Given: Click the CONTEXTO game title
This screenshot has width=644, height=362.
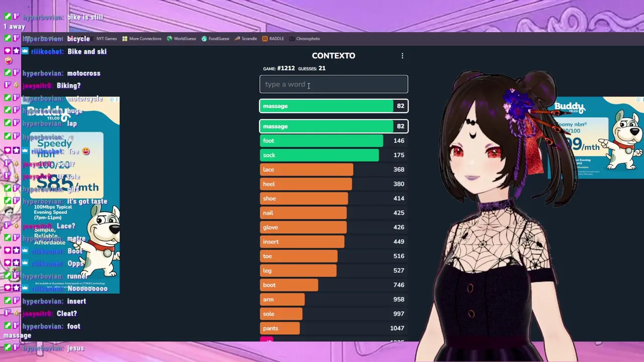Looking at the screenshot, I should tap(334, 56).
